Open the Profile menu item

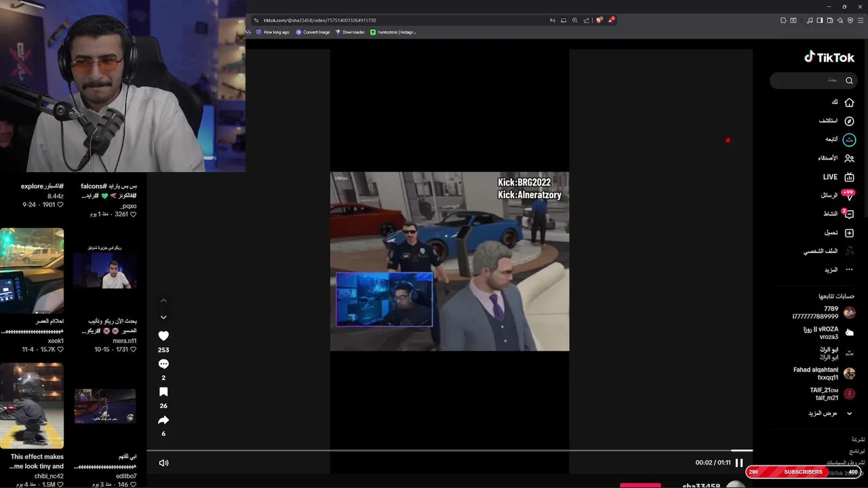[x=829, y=251]
